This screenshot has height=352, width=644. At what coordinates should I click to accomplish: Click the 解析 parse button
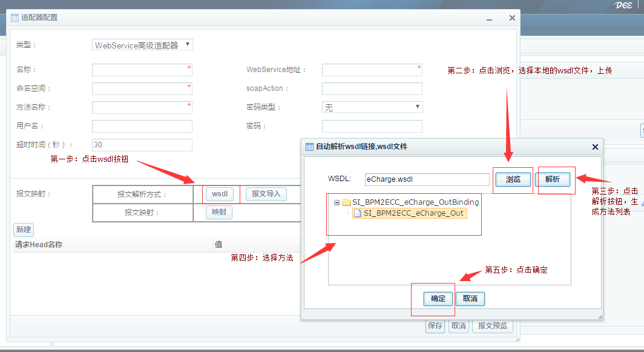pyautogui.click(x=553, y=179)
